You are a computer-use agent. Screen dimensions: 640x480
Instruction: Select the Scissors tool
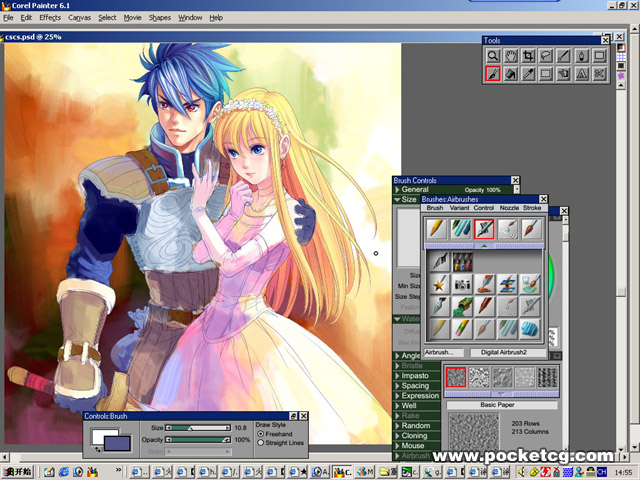pyautogui.click(x=599, y=74)
